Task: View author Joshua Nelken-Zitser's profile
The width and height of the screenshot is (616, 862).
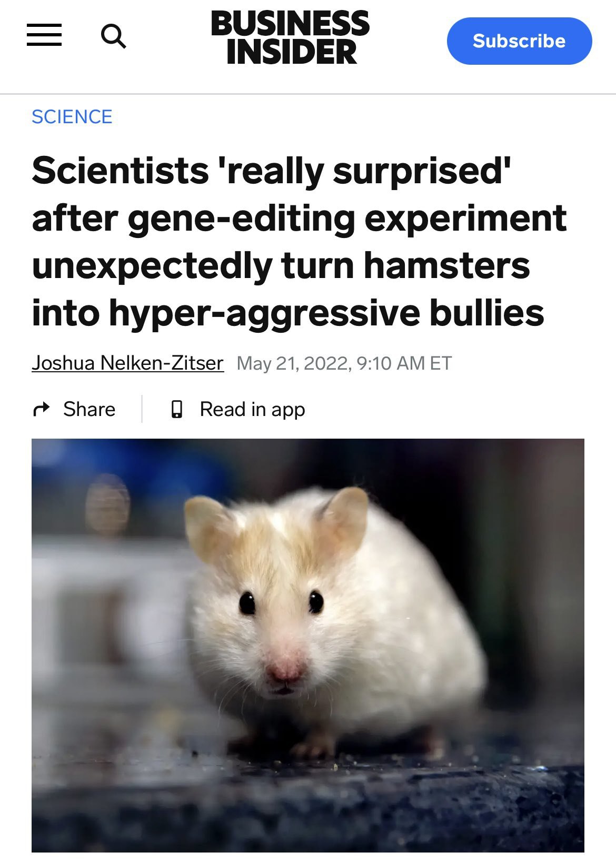Action: point(128,363)
